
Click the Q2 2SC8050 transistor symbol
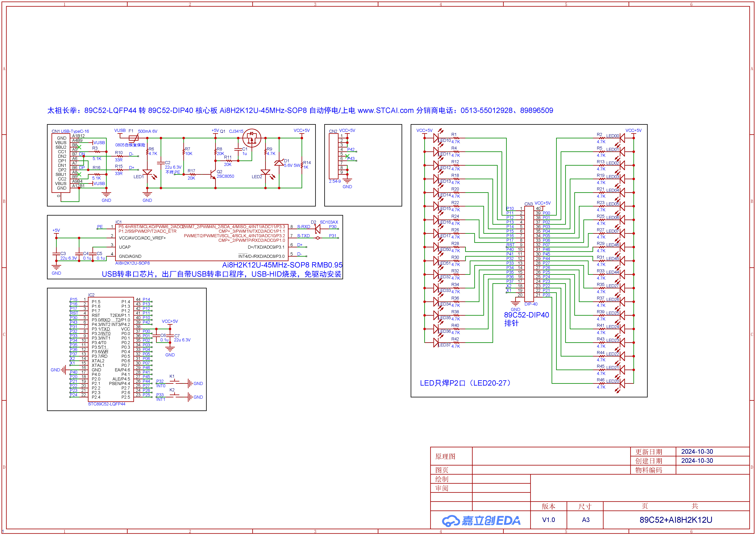[x=213, y=174]
